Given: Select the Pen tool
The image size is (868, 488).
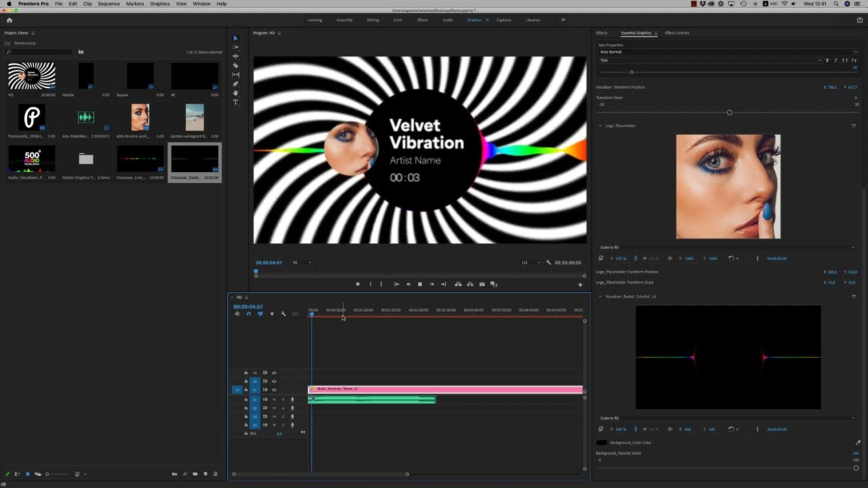Looking at the screenshot, I should pos(235,84).
